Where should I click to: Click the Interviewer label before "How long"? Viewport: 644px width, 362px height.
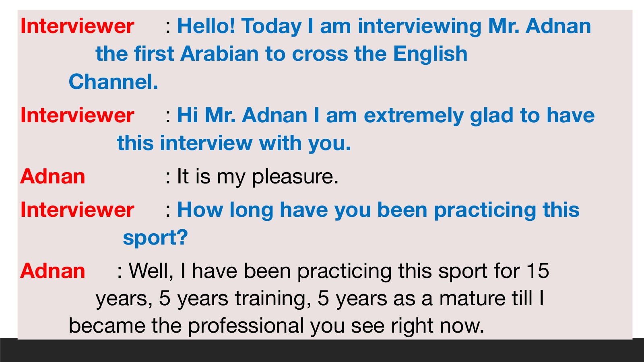coord(77,210)
